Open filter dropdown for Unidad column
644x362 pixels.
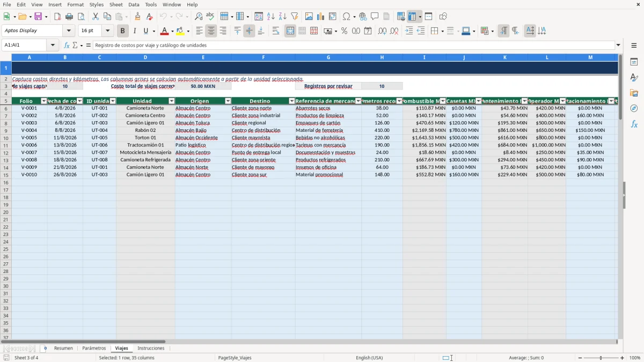[x=172, y=101]
